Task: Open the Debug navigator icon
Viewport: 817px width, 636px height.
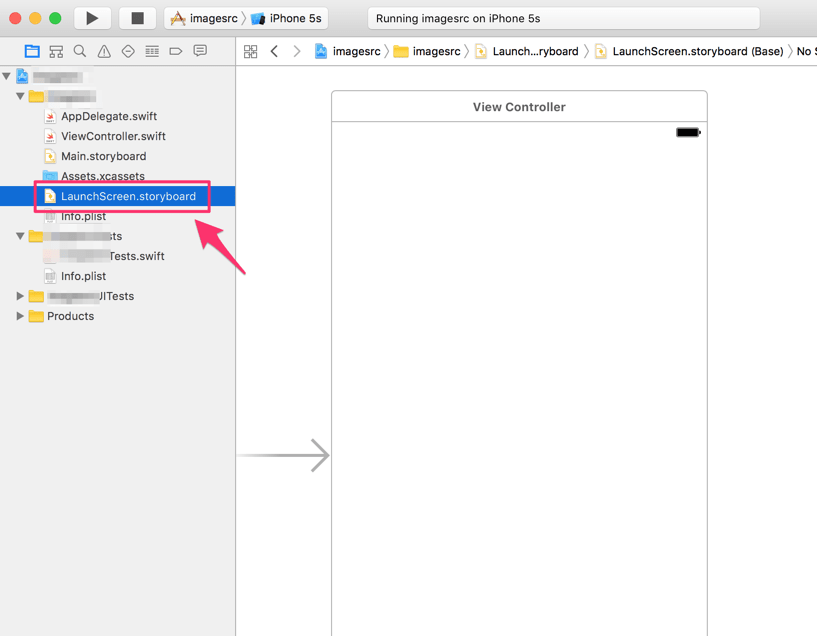Action: click(x=152, y=51)
